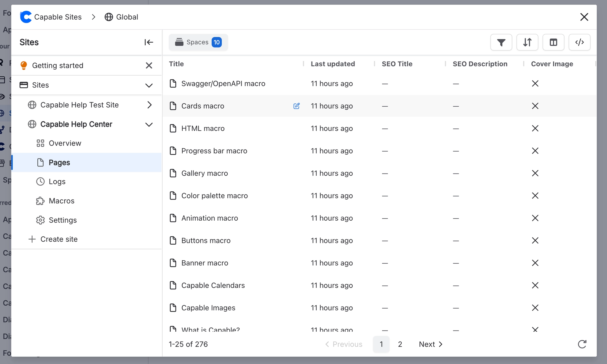Click the Gallery macro page icon
The height and width of the screenshot is (364, 607).
(x=173, y=173)
